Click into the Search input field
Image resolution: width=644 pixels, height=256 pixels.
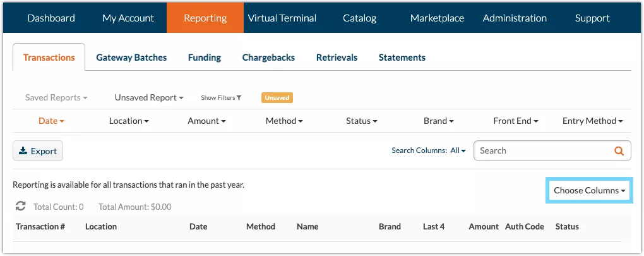[x=543, y=151]
